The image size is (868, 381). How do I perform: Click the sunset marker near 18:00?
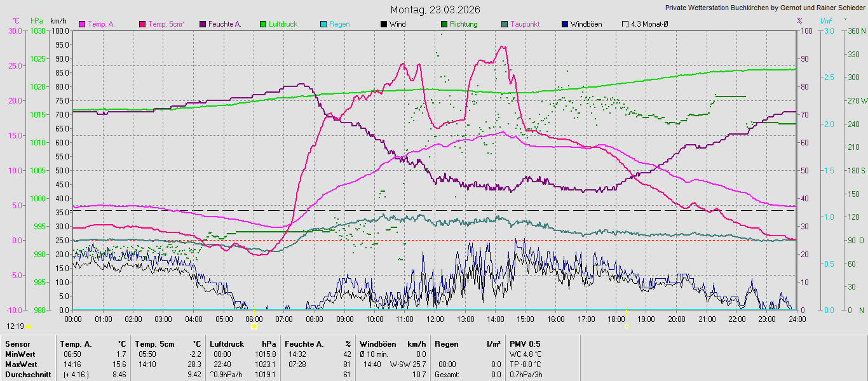627,326
